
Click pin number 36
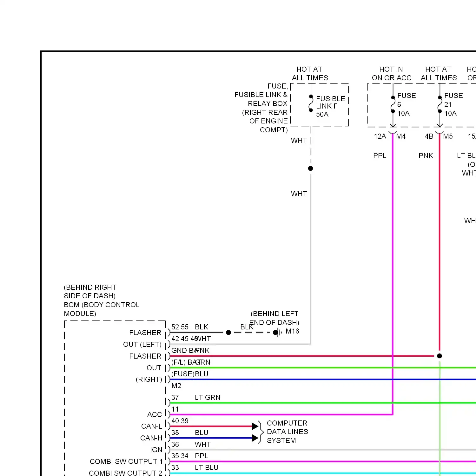(175, 445)
